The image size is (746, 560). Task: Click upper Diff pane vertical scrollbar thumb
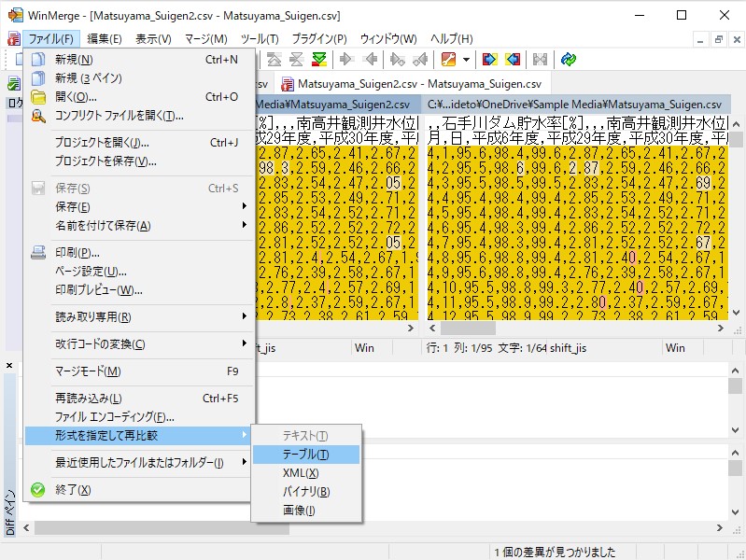(735, 385)
